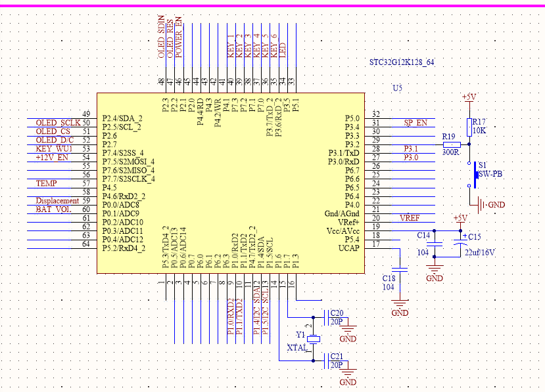Image resolution: width=545 pixels, height=392 pixels.
Task: Click pin number 17 on U5
Action: (376, 244)
